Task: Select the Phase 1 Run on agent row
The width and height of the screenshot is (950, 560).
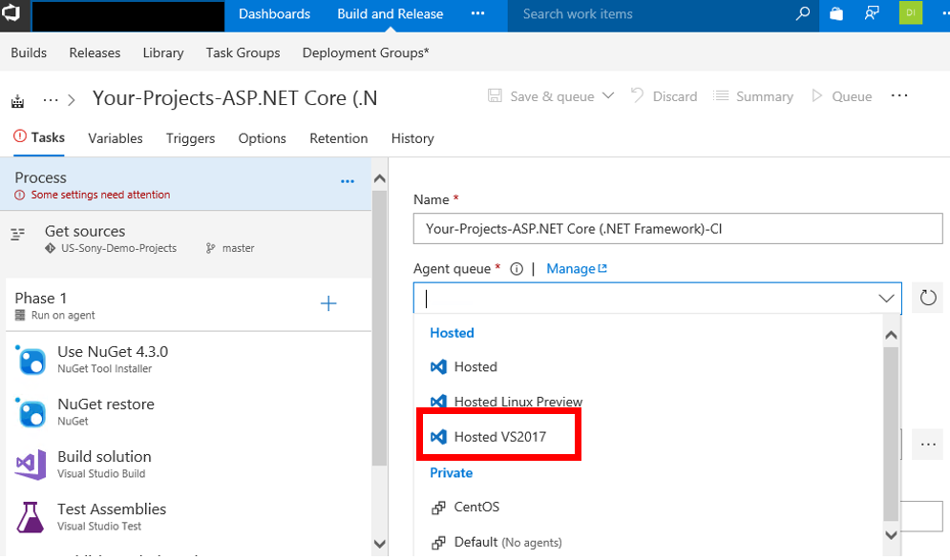Action: 188,304
